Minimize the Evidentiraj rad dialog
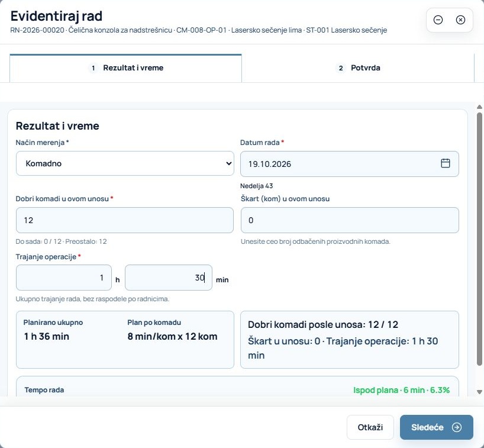484x448 pixels. (438, 20)
